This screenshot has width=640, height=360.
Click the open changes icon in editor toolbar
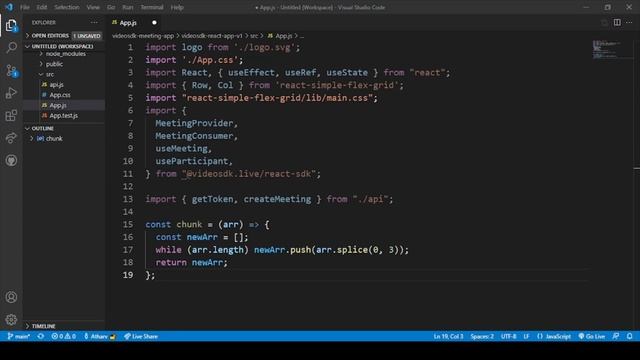click(604, 22)
